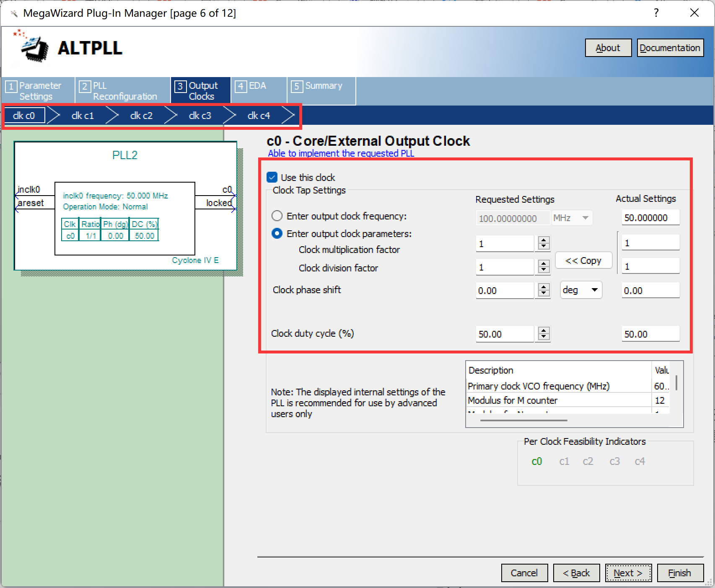Click the c0 feasibility indicator
The width and height of the screenshot is (715, 588).
(x=537, y=462)
